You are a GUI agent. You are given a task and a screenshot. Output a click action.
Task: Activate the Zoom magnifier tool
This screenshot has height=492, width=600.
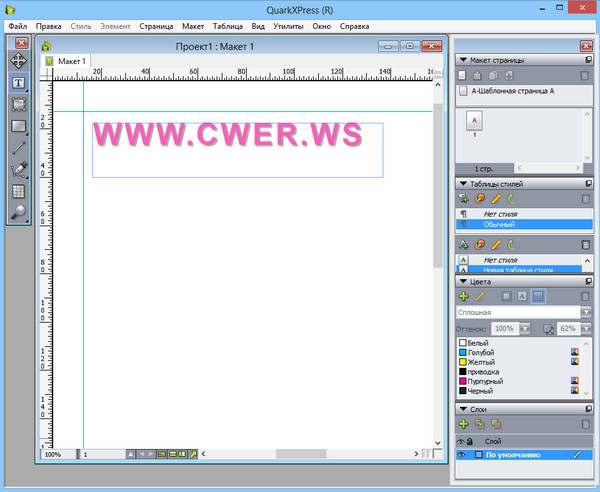click(x=18, y=213)
